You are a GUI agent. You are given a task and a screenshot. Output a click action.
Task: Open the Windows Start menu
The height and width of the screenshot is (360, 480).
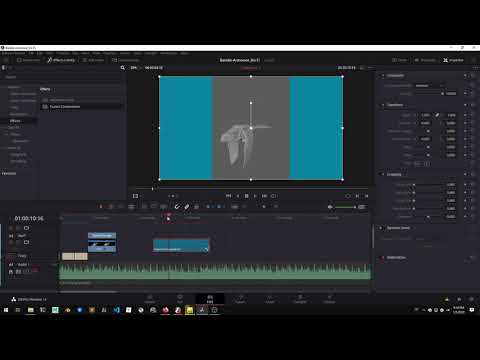tap(6, 310)
